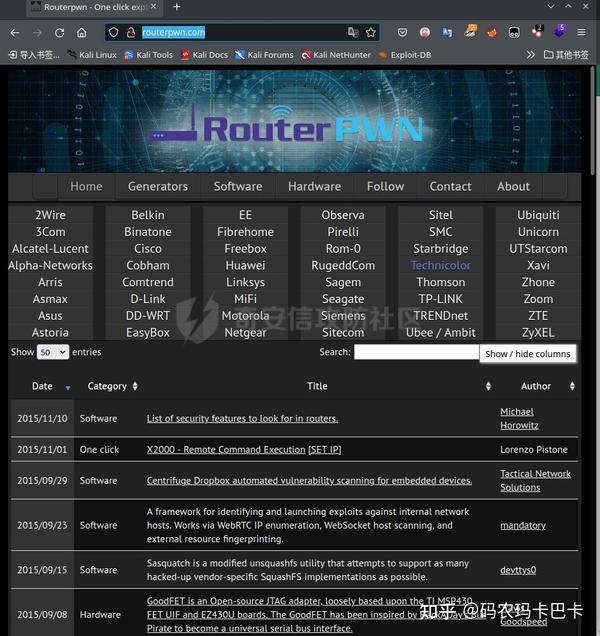Open the other bookmarks folder
Screen dimensions: 600x636
(x=566, y=54)
